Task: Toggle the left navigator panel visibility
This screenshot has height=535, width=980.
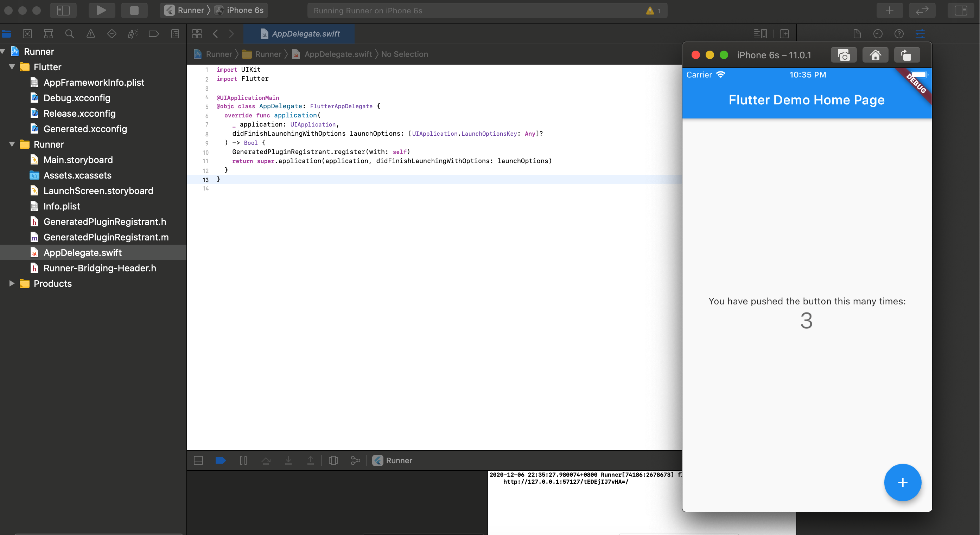Action: tap(63, 10)
